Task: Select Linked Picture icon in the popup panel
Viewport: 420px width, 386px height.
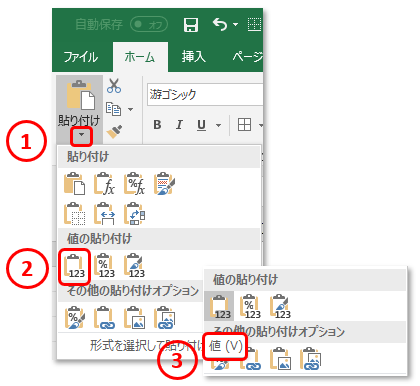Action: point(310,359)
